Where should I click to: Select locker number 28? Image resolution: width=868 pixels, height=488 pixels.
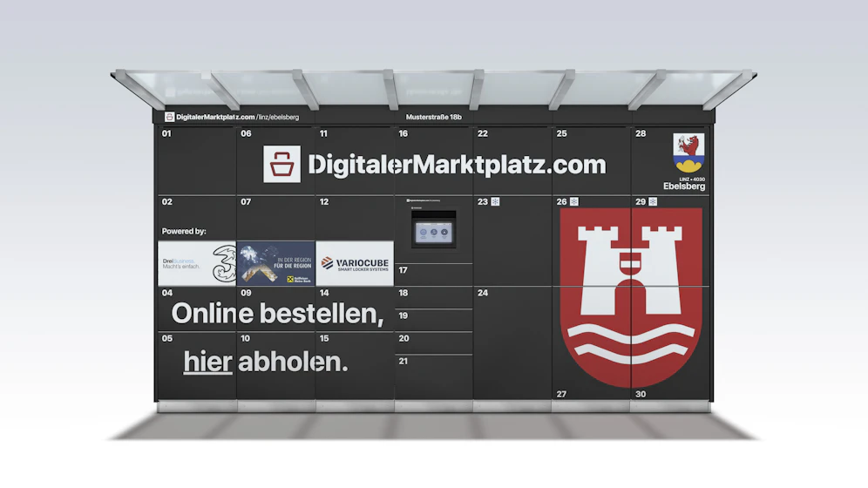coord(641,133)
